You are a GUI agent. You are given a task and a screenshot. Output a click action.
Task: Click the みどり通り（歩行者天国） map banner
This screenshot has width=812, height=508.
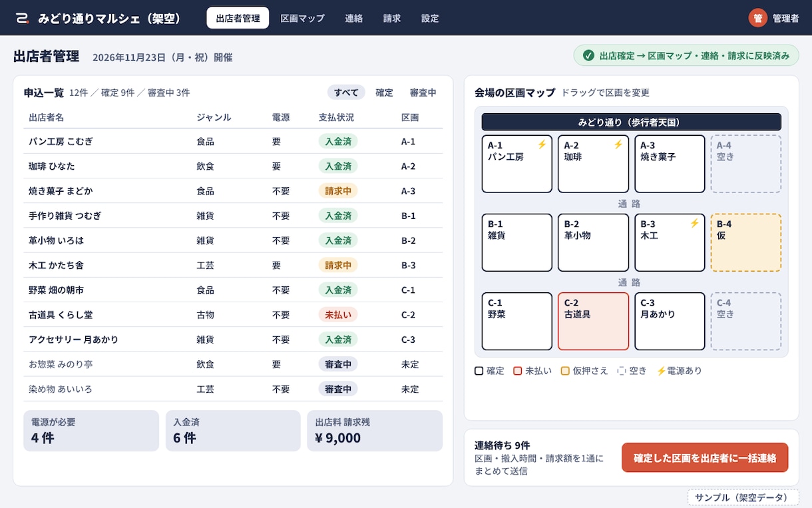(631, 122)
